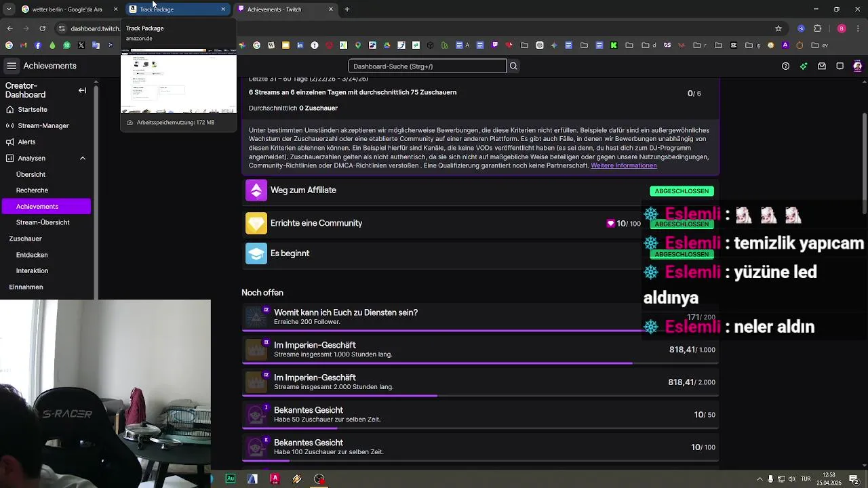Click the 1.000 Stunden Imperien-Geschäft row
Viewport: 868px width, 488px height.
[480, 350]
